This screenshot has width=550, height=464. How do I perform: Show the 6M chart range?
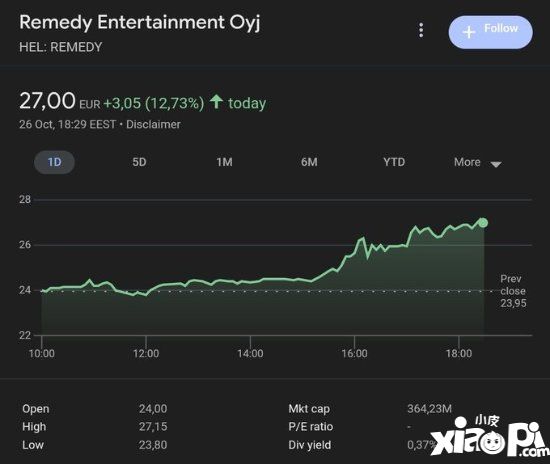coord(309,162)
